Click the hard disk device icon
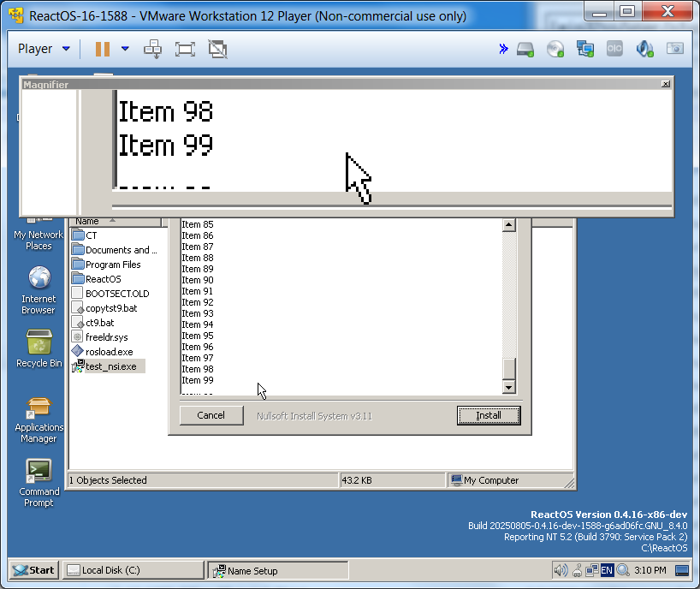Image resolution: width=700 pixels, height=589 pixels. 525,49
